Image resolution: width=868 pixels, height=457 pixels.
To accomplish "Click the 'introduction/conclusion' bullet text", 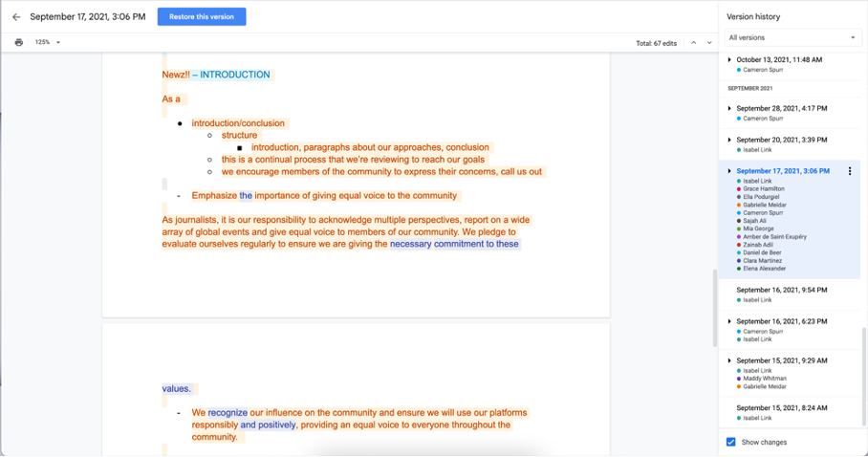I will pos(238,123).
